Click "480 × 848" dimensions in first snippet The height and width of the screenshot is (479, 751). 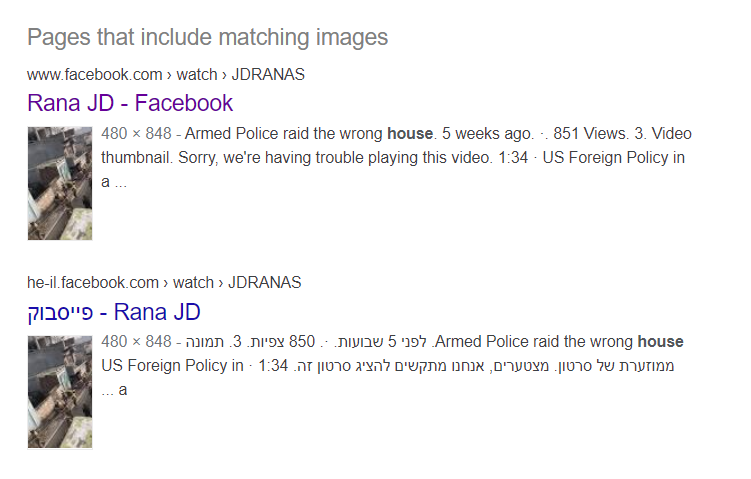136,134
